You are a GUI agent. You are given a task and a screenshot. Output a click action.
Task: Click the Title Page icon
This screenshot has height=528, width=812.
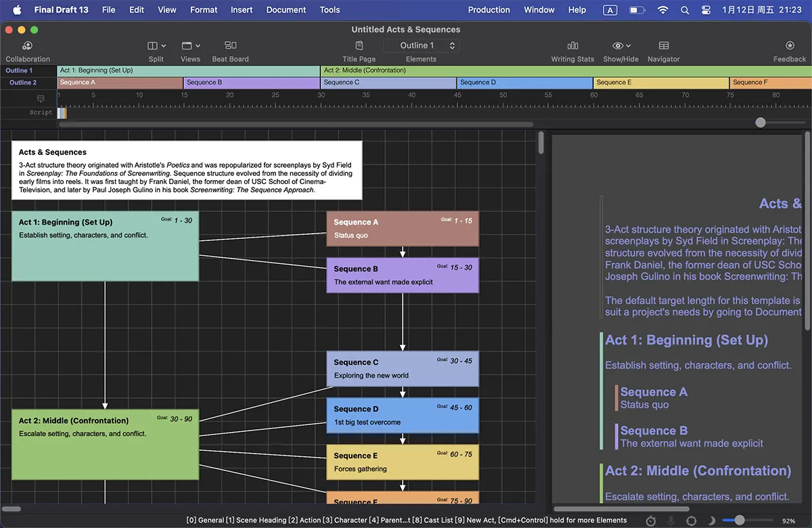click(x=359, y=46)
